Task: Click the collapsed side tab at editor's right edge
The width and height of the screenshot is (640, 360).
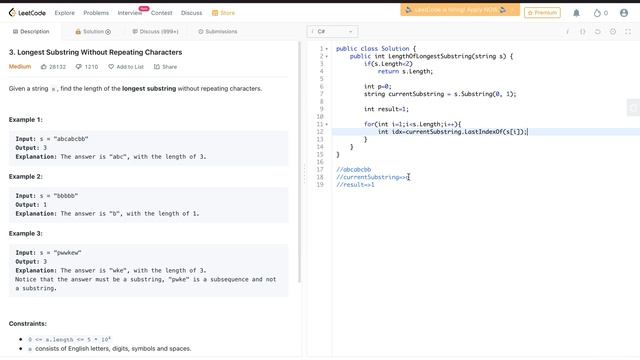Action: coord(633,108)
